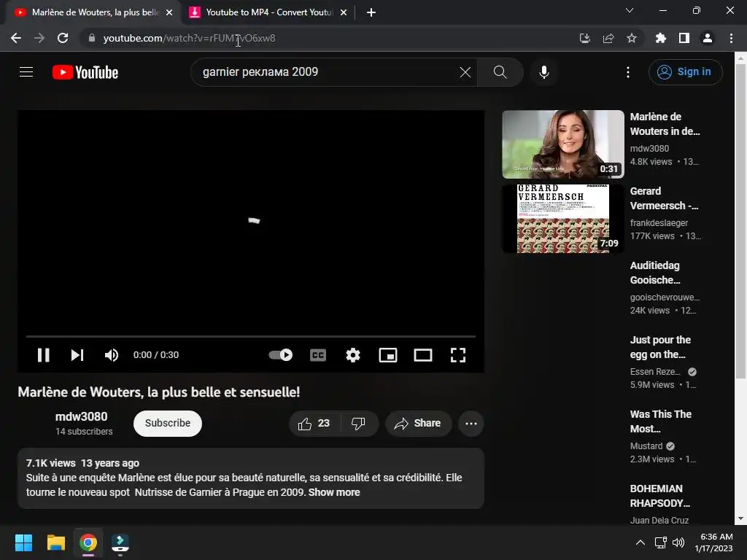Pause the video
Viewport: 747px width, 560px height.
pos(43,355)
